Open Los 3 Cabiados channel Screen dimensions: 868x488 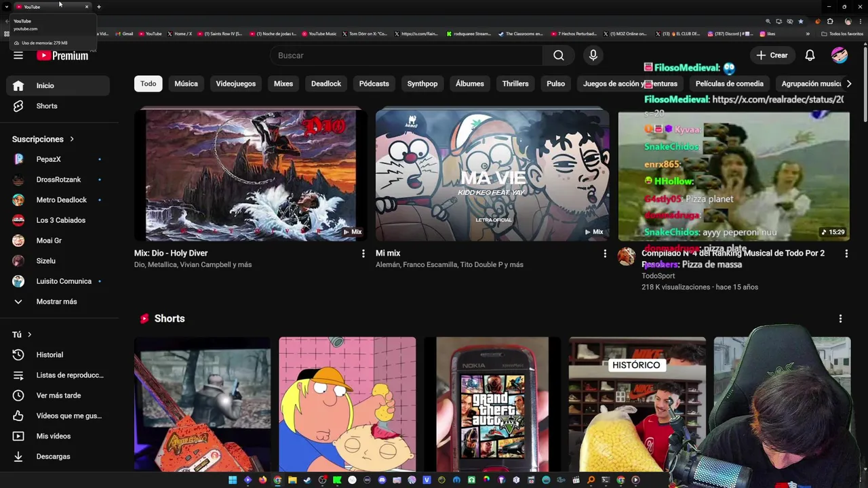pos(58,220)
